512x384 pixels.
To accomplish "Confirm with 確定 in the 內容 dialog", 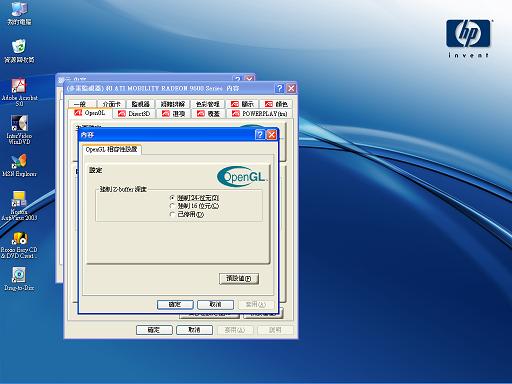I will (x=175, y=304).
